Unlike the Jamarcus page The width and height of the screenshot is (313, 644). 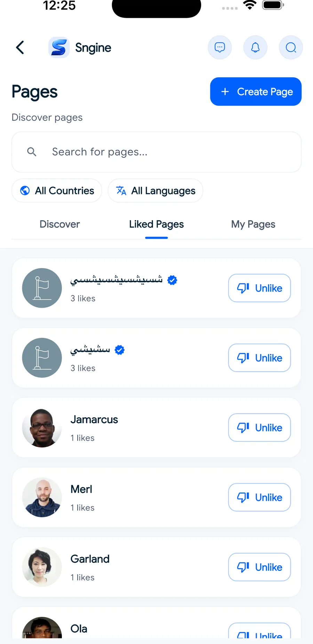[259, 427]
